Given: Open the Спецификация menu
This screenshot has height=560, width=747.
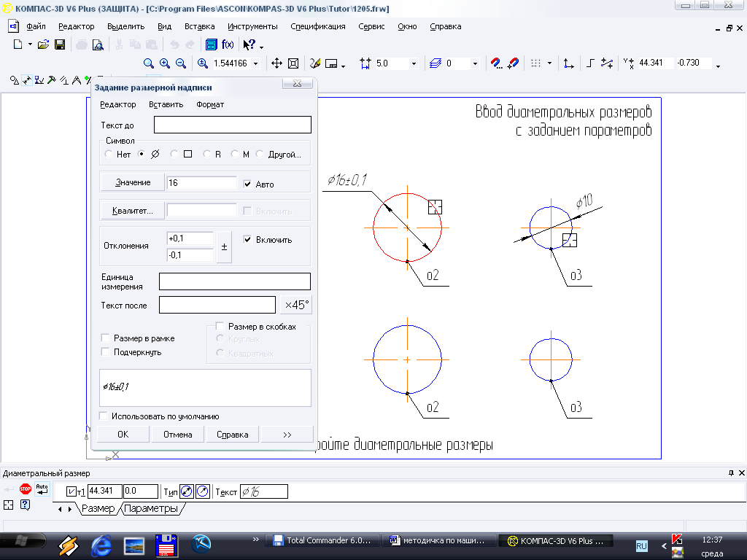Looking at the screenshot, I should click(x=318, y=27).
